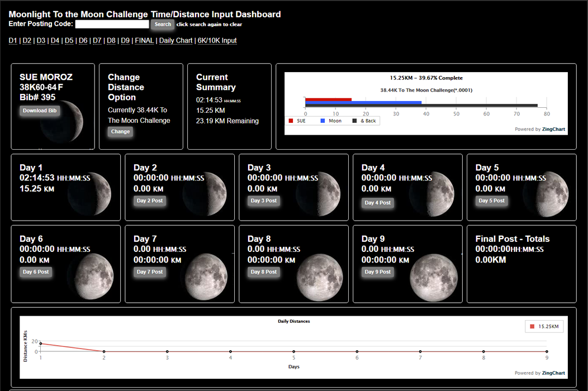588x391 pixels.
Task: Click the Day 6 moon phase image
Action: (91, 276)
